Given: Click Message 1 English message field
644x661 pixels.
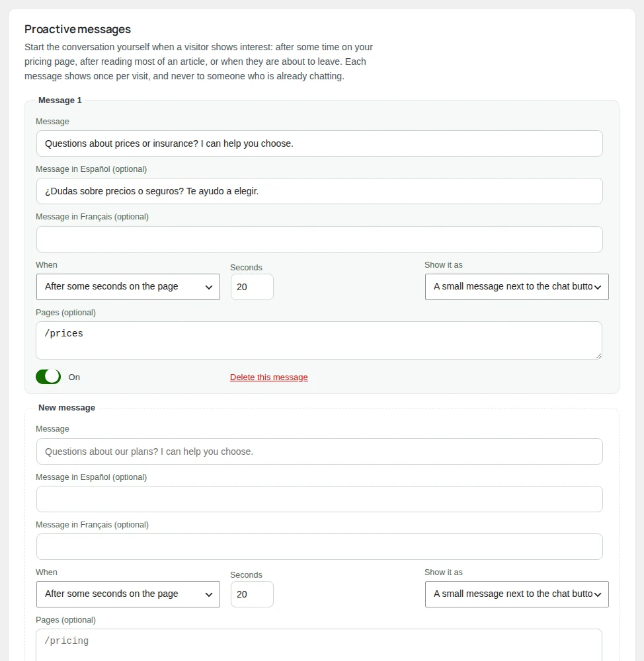Looking at the screenshot, I should pos(319,143).
